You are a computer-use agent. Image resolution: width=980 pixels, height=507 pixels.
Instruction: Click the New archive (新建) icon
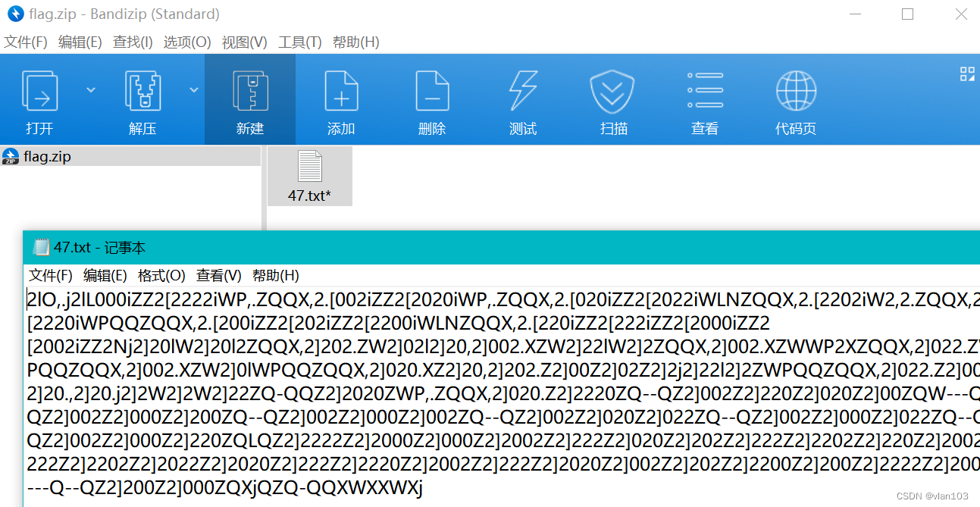click(x=250, y=91)
